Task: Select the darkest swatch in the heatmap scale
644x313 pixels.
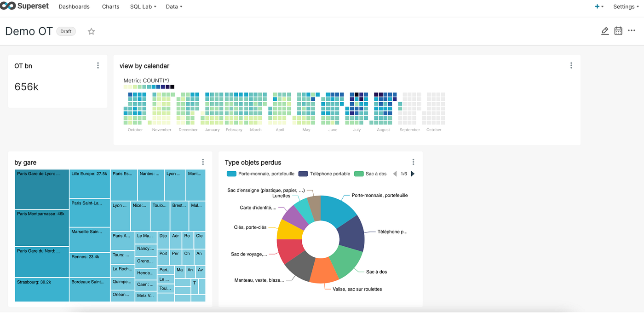Action: [x=172, y=87]
